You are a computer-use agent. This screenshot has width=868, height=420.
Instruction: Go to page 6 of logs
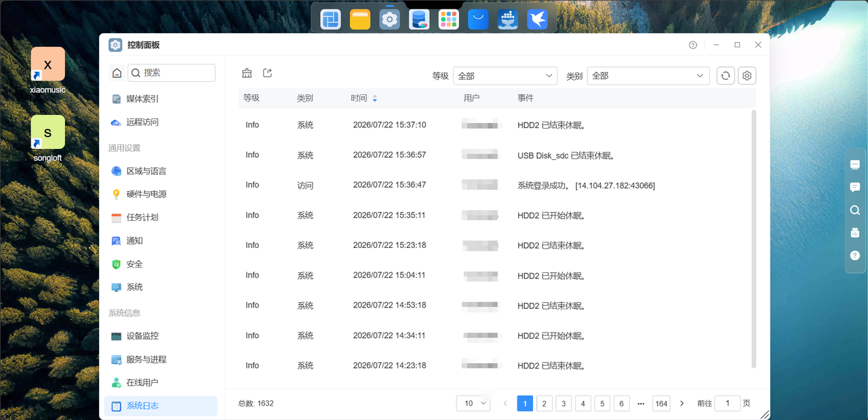(622, 403)
